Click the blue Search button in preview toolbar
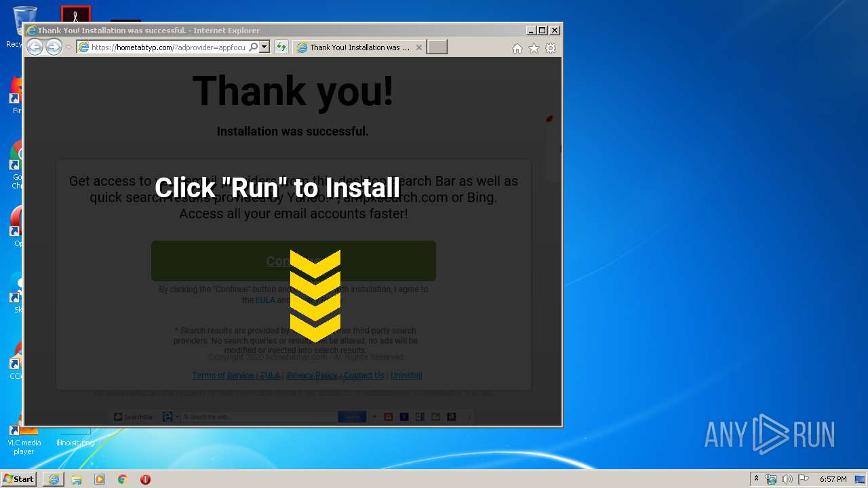The height and width of the screenshot is (488, 868). coord(352,417)
